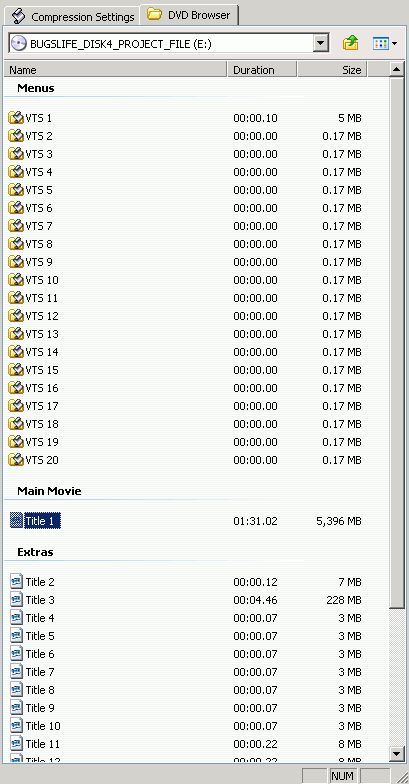Screen dimensions: 409x784
Task: Click the up-one-level folder icon
Action: click(350, 44)
